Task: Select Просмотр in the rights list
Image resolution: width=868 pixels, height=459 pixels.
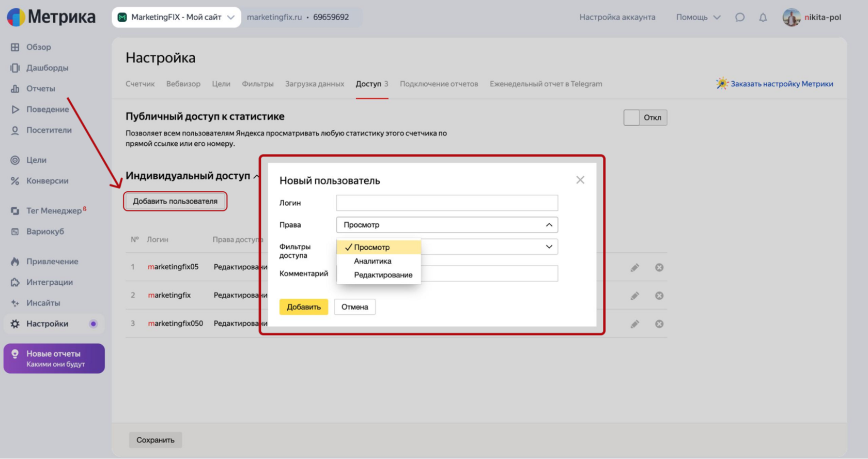Action: coord(379,247)
